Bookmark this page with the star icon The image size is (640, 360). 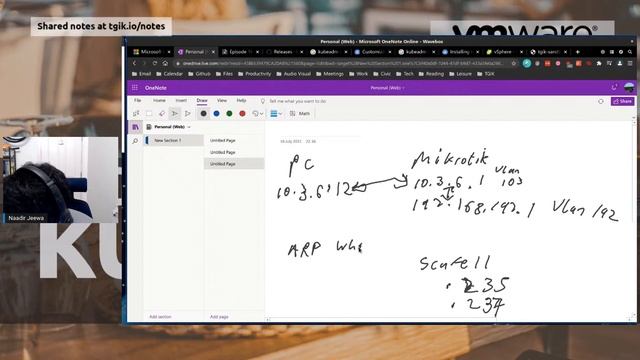[514, 63]
